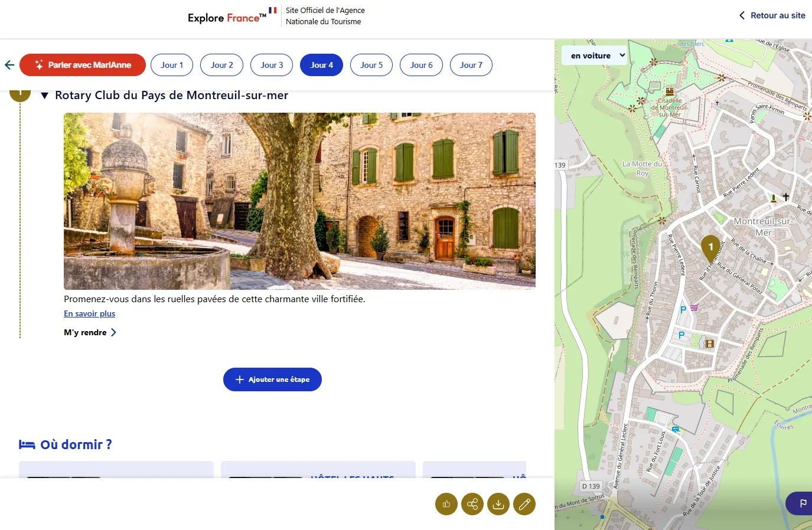This screenshot has width=812, height=530.
Task: Click the step number 1 badge
Action: pyautogui.click(x=20, y=94)
